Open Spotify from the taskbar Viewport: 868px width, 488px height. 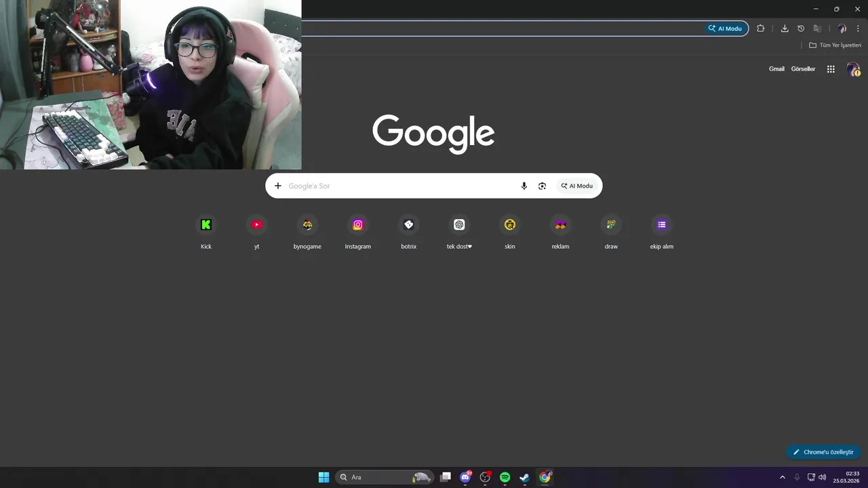tap(505, 477)
